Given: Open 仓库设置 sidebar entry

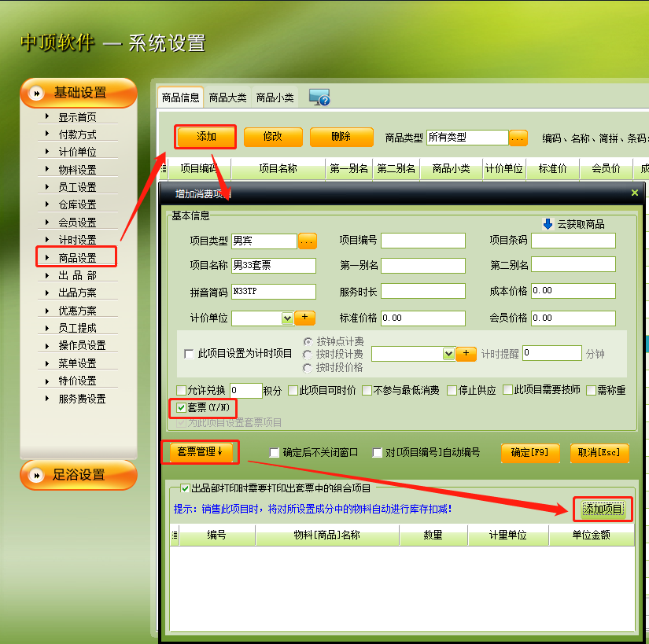Looking at the screenshot, I should tap(77, 204).
